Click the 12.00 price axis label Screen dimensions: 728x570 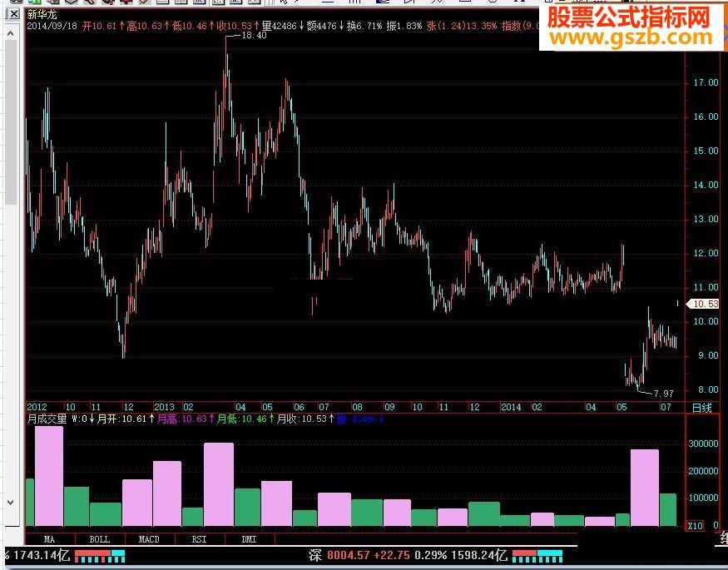pos(706,254)
